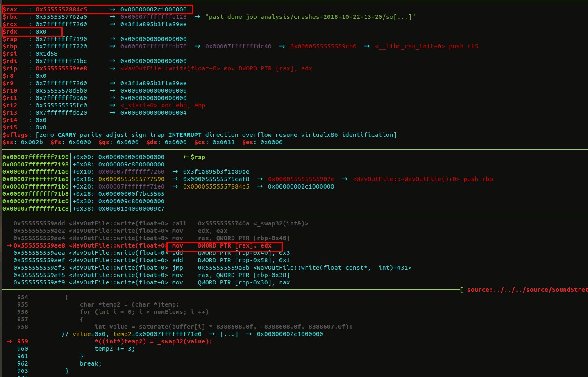Click source line number 954
This screenshot has height=377, width=588.
pos(23,297)
